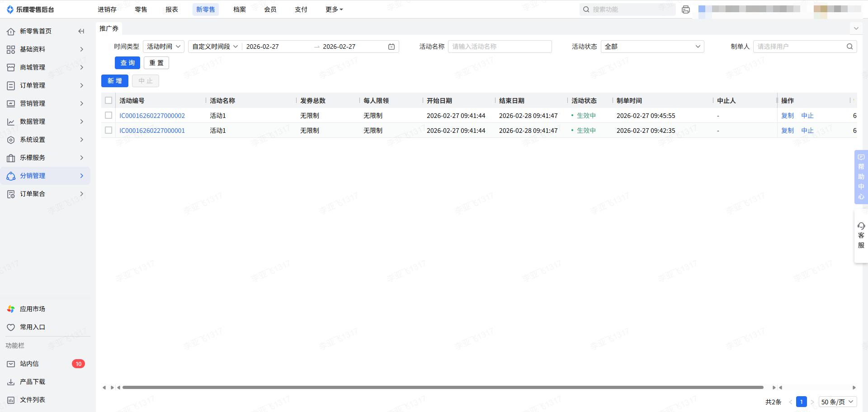Click the 新零售首页 home icon
The image size is (868, 412).
[11, 31]
